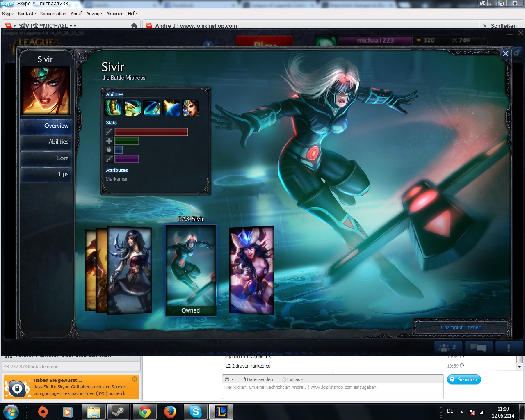
Task: Open the League chat bubbles icon
Action: (x=478, y=347)
